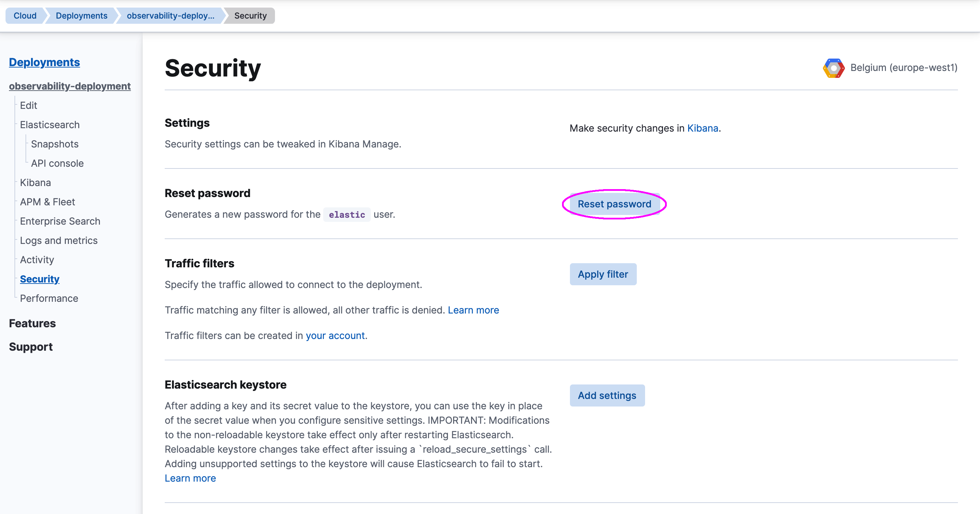
Task: Open Logs and metrics page
Action: [x=59, y=241]
